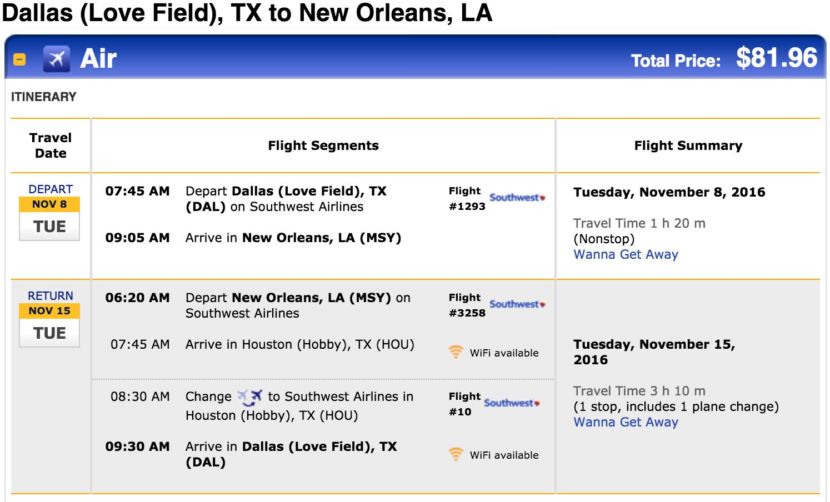Viewport: 830px width, 502px height.
Task: Click the Flight Summary column header
Action: 688,146
